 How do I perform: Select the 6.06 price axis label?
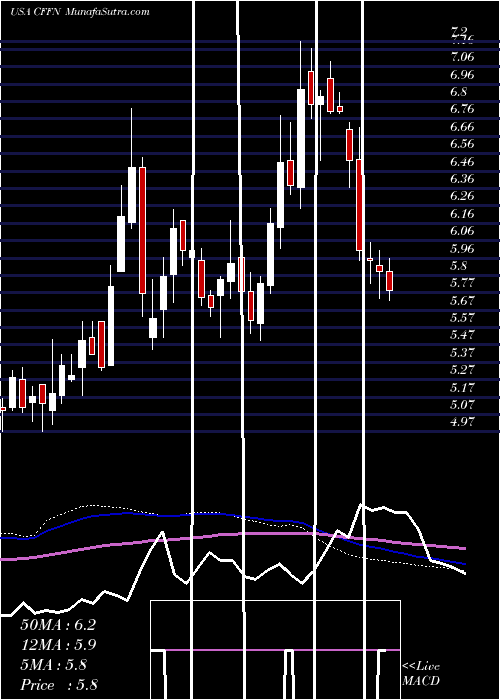(x=462, y=231)
